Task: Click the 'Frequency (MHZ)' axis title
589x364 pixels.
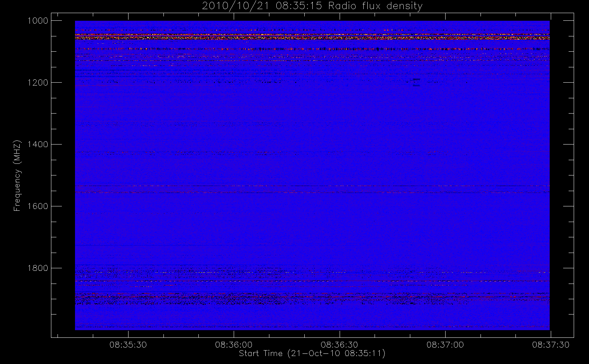Action: (x=17, y=175)
